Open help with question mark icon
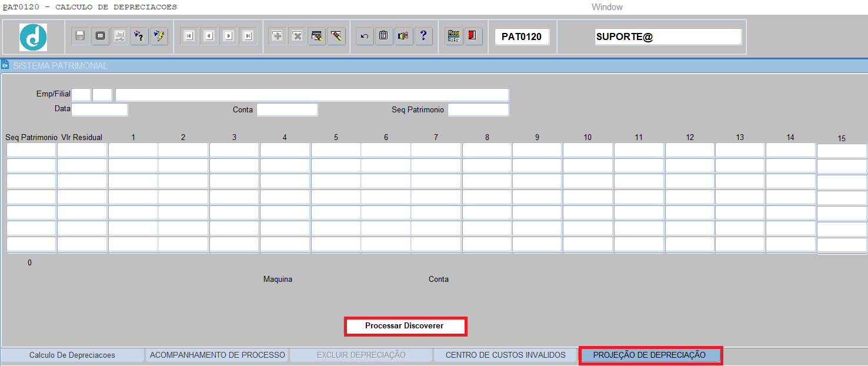Image resolution: width=868 pixels, height=366 pixels. coord(423,36)
